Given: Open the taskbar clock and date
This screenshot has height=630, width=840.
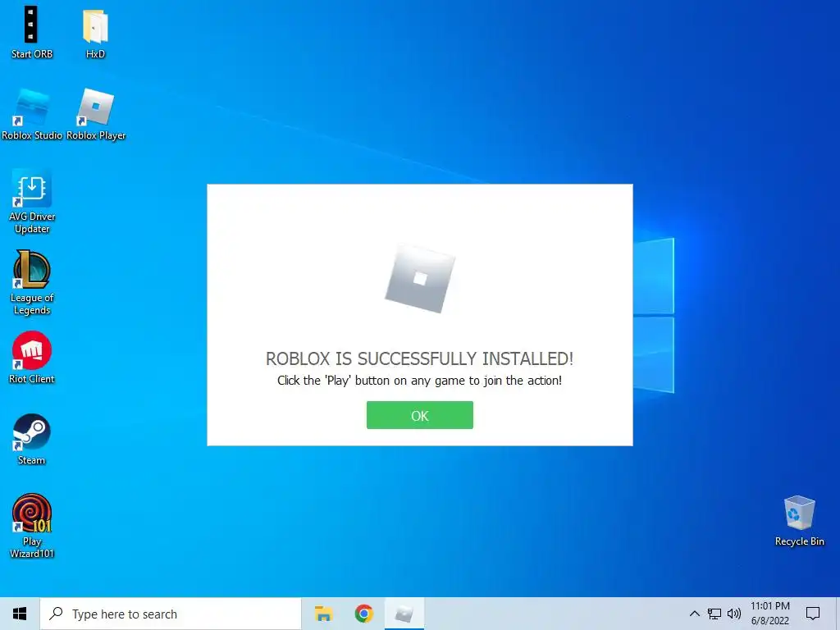Looking at the screenshot, I should tap(769, 614).
